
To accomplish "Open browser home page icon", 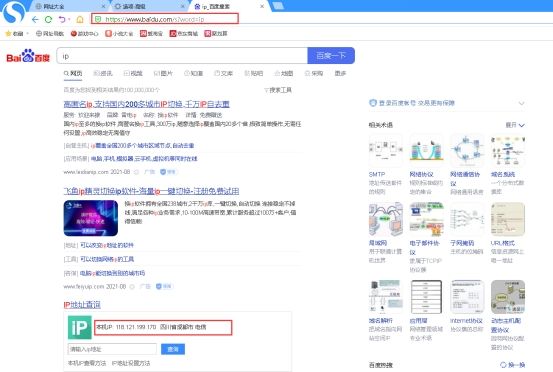I will point(80,19).
